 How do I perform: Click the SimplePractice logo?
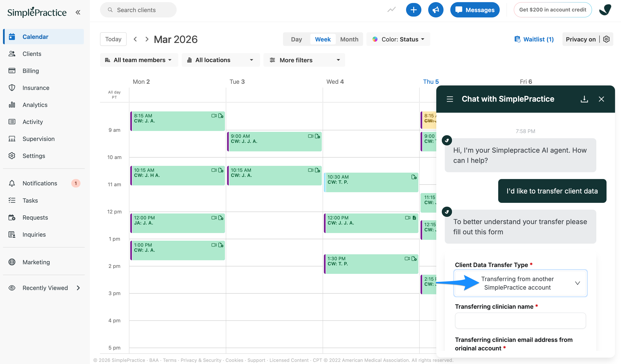tap(37, 12)
